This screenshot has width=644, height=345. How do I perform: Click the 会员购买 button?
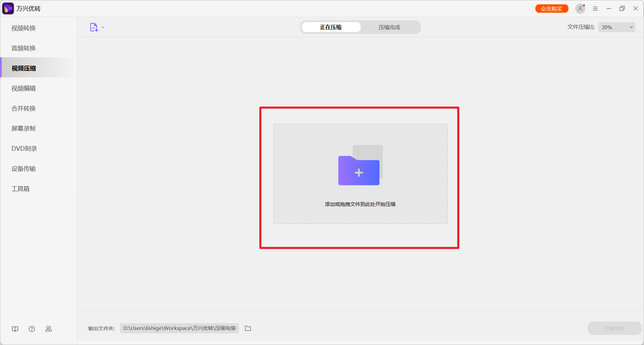click(x=551, y=9)
